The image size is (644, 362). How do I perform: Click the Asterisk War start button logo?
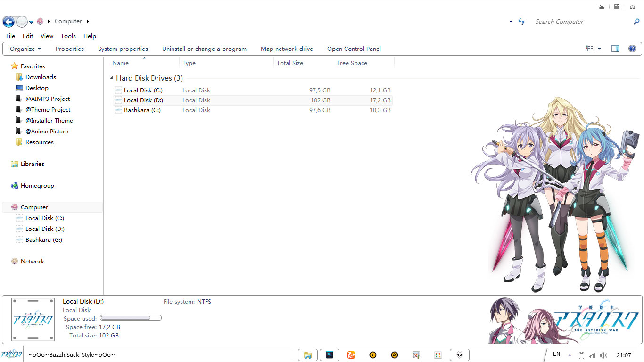(x=11, y=354)
